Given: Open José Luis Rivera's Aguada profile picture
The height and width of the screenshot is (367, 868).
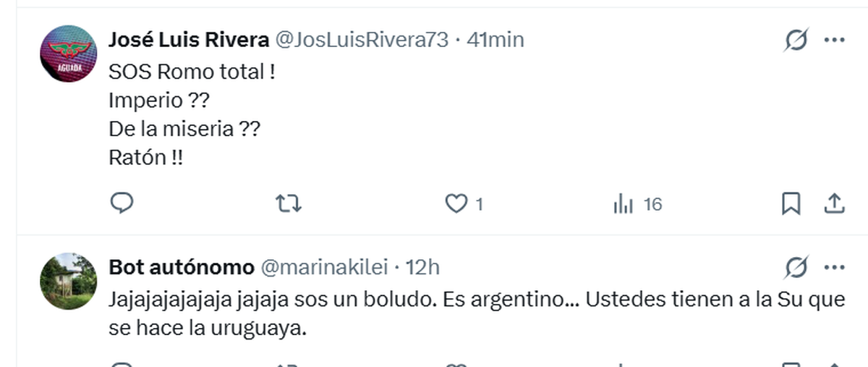Looking at the screenshot, I should point(67,53).
